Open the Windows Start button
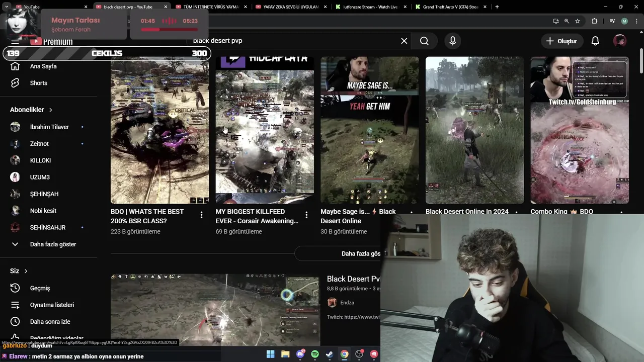644x362 pixels. coord(270,354)
